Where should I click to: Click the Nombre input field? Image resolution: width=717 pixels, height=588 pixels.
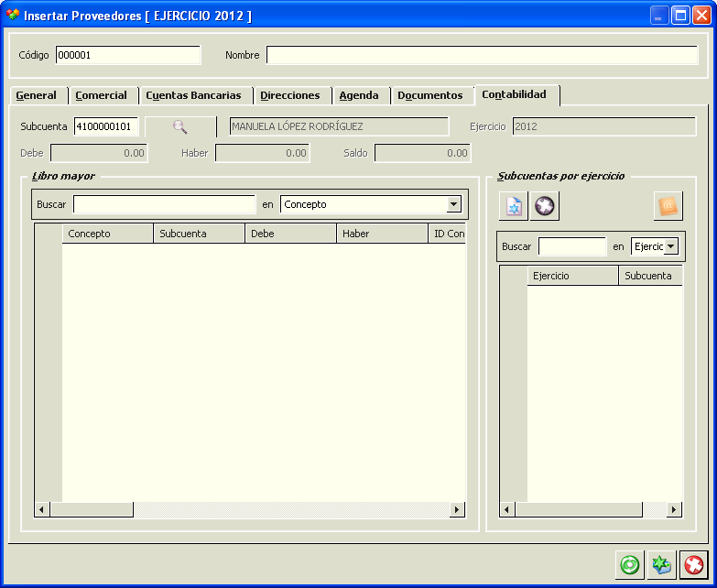(482, 55)
